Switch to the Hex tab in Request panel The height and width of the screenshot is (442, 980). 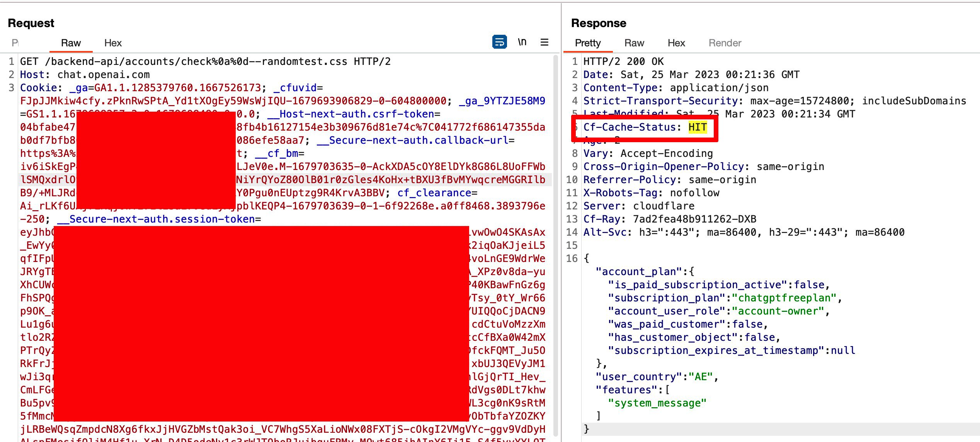tap(113, 43)
